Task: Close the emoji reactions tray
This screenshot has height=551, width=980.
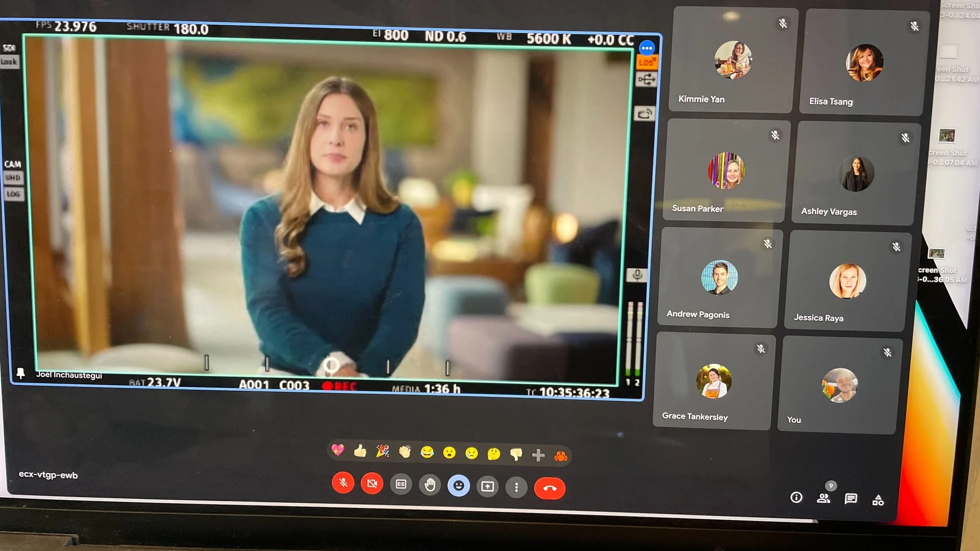Action: coord(458,486)
